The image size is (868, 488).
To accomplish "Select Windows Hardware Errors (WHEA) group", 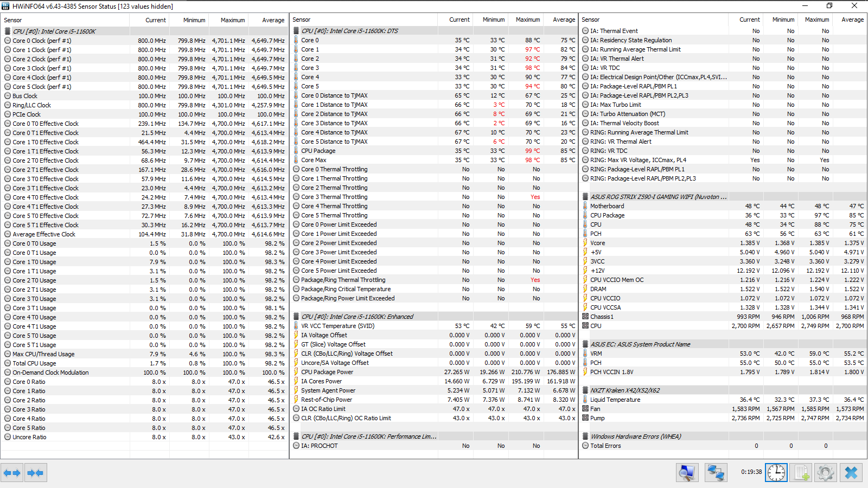I will coord(724,436).
